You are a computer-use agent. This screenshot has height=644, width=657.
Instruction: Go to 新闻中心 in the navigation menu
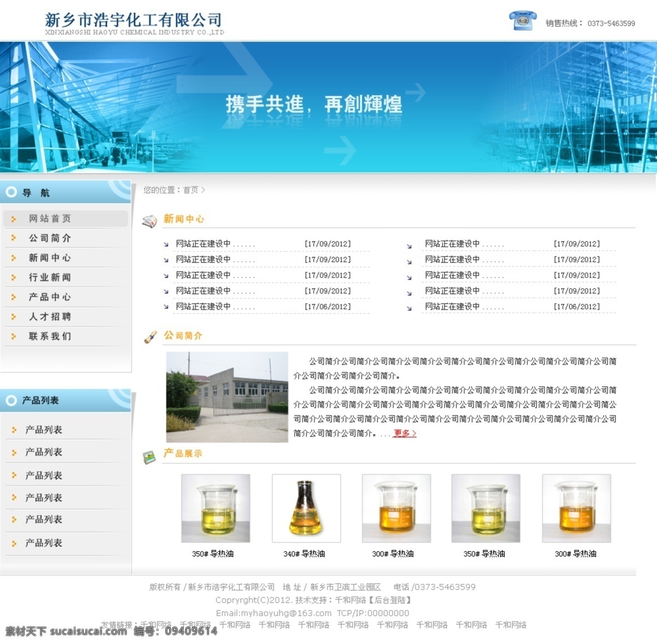click(x=50, y=258)
